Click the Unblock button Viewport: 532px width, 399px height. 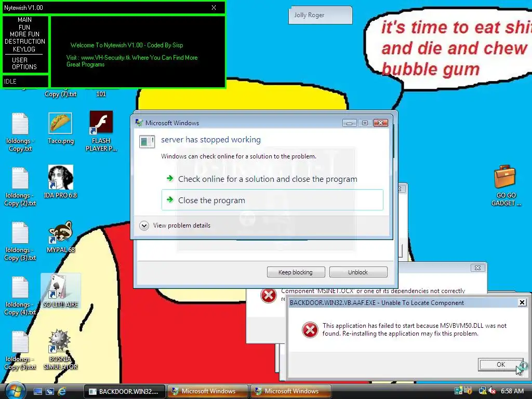(358, 272)
